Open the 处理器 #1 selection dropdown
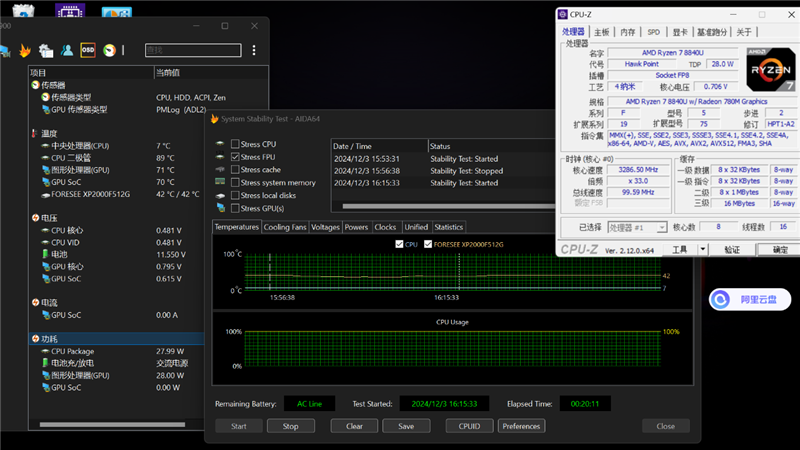This screenshot has width=800, height=450. point(637,228)
